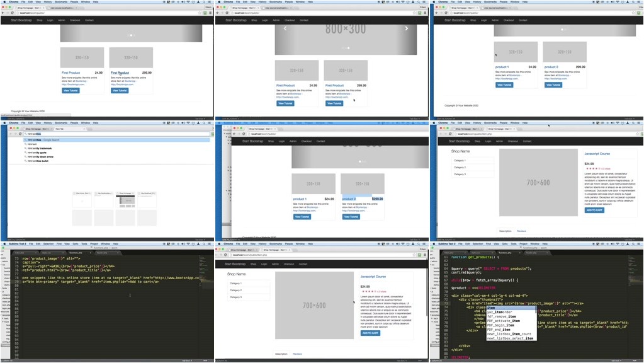Click the carousel previous arrow in 800×300 frame
This screenshot has width=644, height=363.
click(285, 28)
